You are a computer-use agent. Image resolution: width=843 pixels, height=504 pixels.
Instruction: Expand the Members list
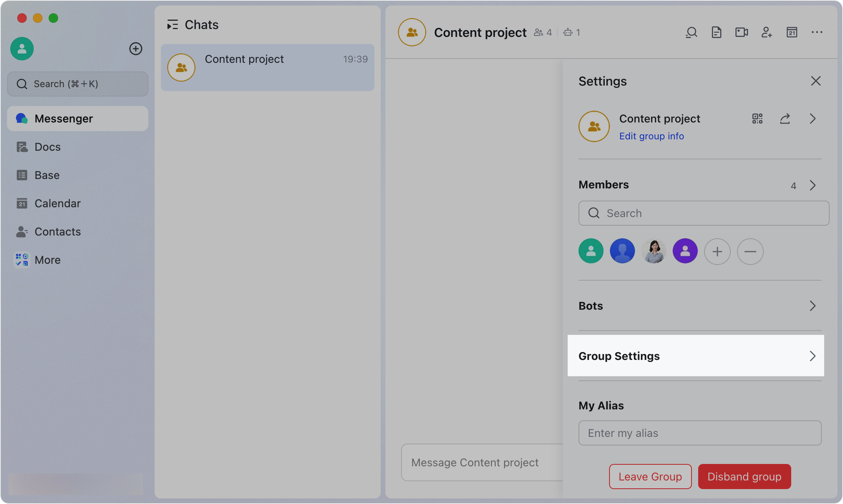coord(812,185)
